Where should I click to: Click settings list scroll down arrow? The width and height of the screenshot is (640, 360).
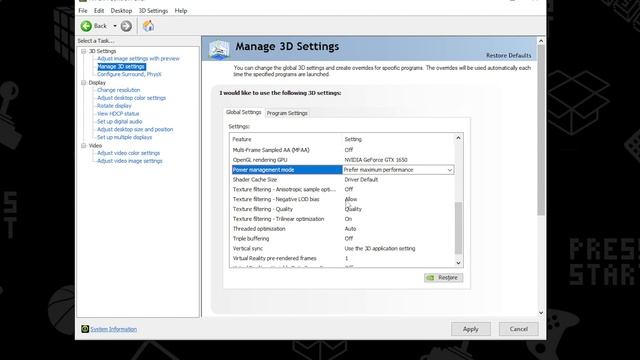click(458, 263)
